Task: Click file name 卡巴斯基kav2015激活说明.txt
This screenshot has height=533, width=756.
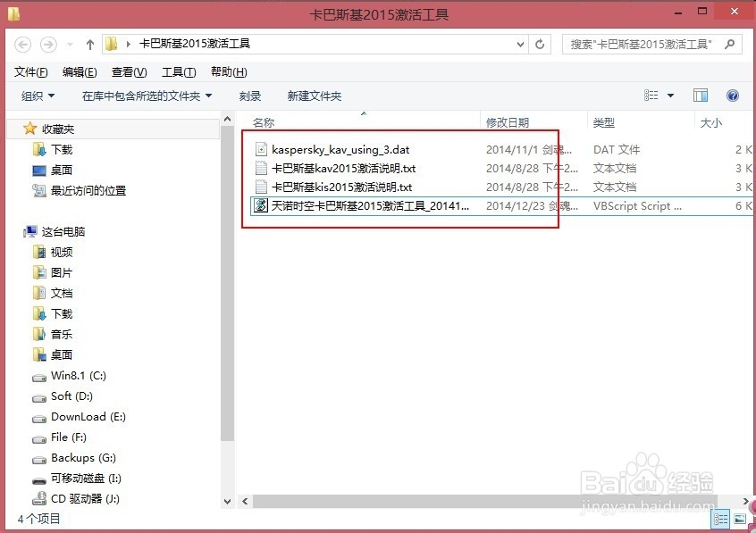Action: 343,169
